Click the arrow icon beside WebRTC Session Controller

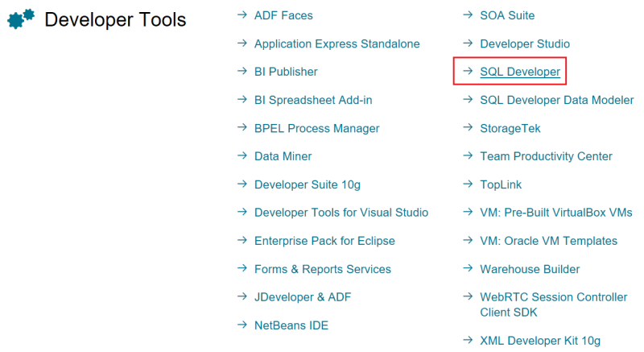click(x=468, y=296)
